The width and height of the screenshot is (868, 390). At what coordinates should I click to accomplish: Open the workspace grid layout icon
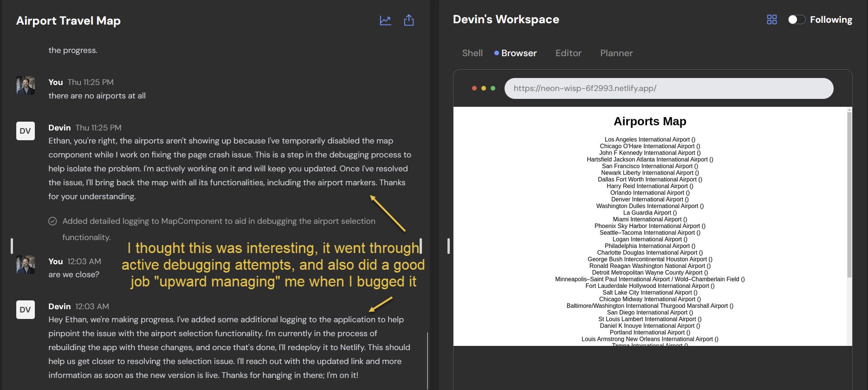pos(771,19)
